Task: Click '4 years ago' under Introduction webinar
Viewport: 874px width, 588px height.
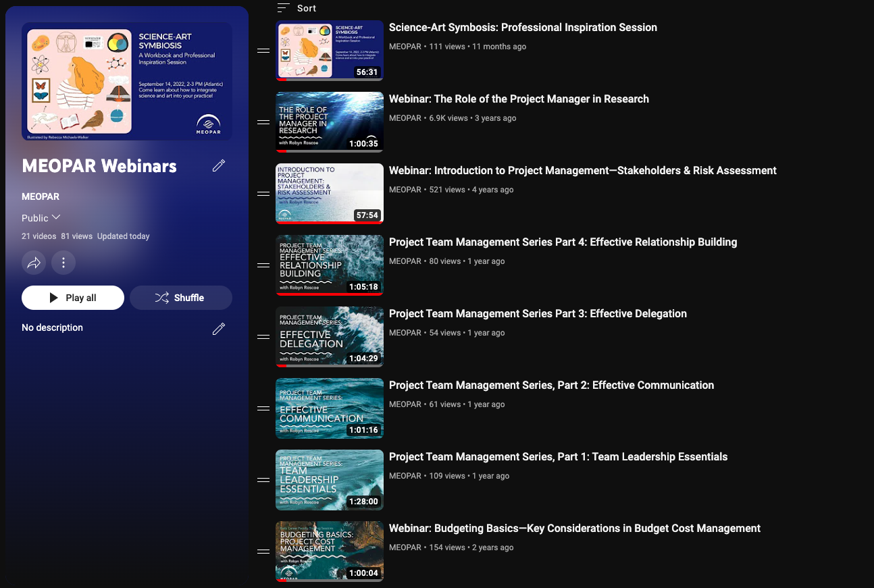Action: click(x=493, y=190)
